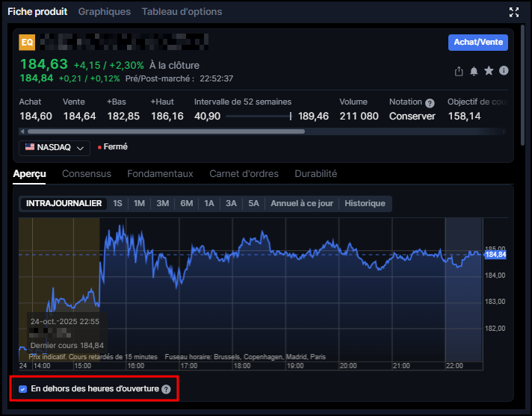Click the horizontal scrollbar under quote data
The width and height of the screenshot is (532, 416).
click(x=161, y=131)
